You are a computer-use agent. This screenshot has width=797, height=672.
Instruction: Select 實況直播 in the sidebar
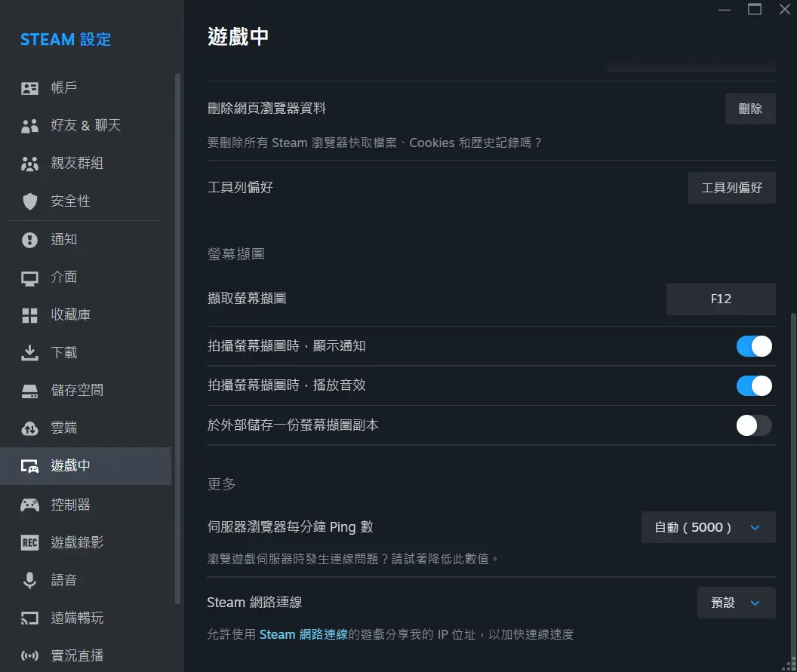85,655
